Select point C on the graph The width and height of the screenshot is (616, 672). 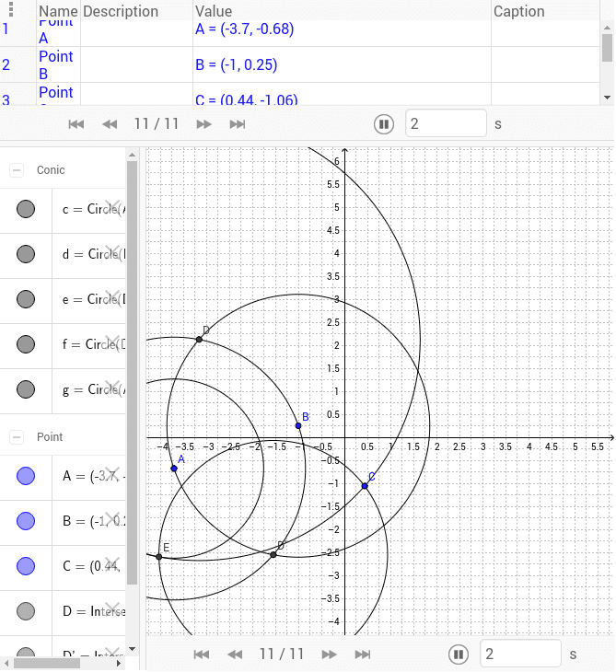[x=365, y=486]
